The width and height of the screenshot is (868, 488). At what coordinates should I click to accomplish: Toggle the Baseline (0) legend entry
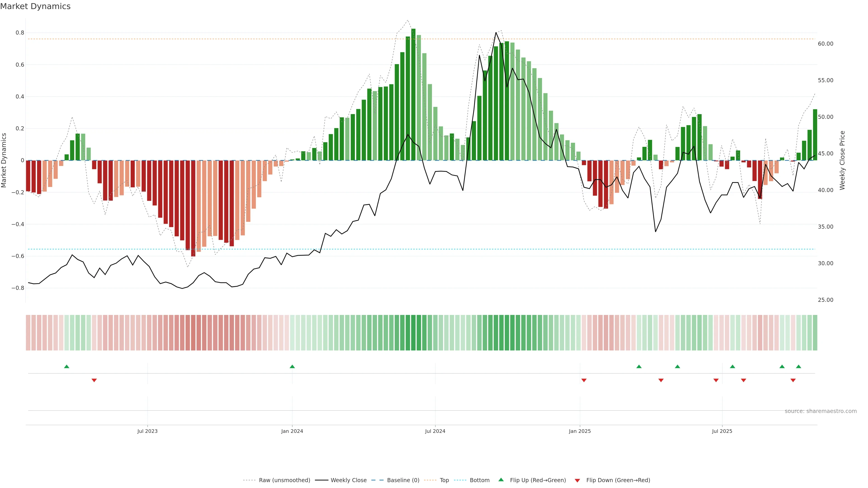tap(403, 480)
